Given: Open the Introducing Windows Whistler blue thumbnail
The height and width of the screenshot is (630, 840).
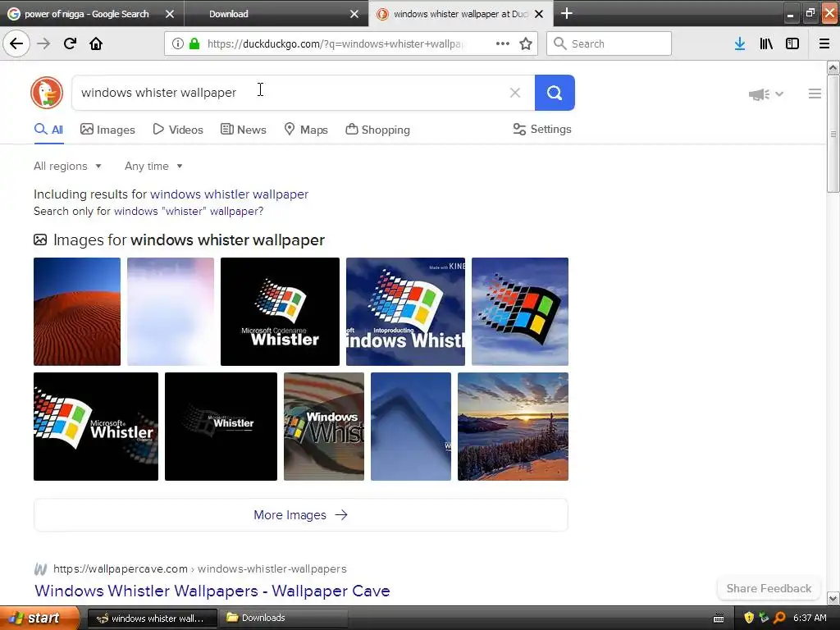Looking at the screenshot, I should (405, 312).
